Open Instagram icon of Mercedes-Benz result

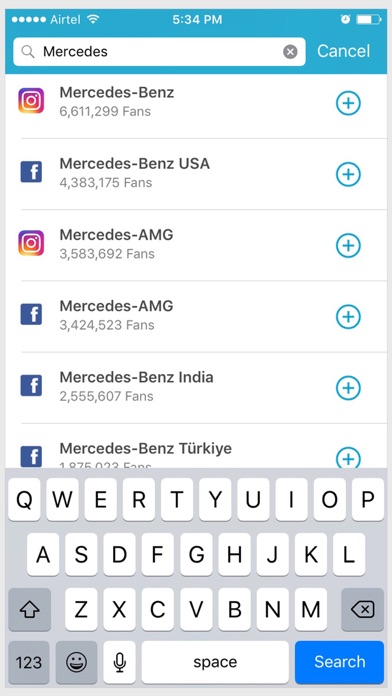pos(31,101)
